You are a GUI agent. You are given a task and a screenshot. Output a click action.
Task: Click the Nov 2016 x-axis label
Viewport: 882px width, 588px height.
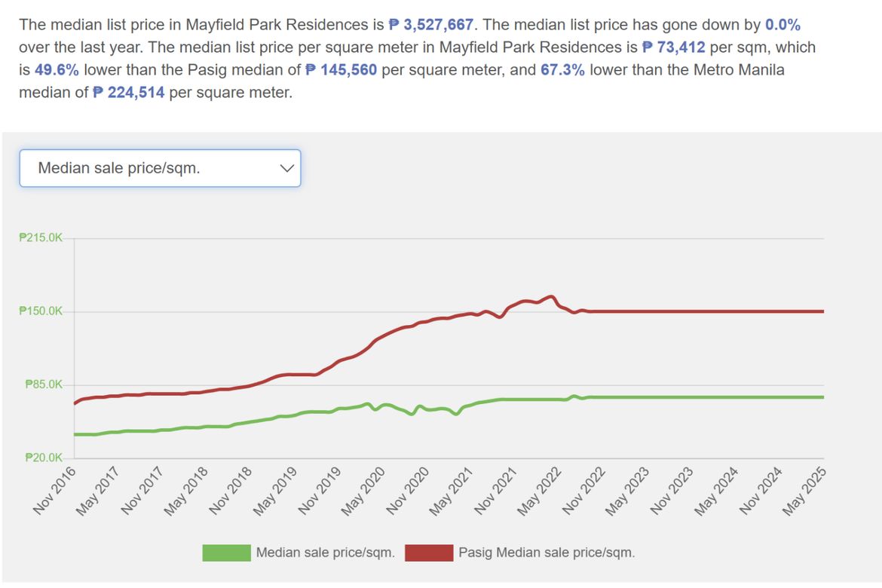click(x=54, y=490)
